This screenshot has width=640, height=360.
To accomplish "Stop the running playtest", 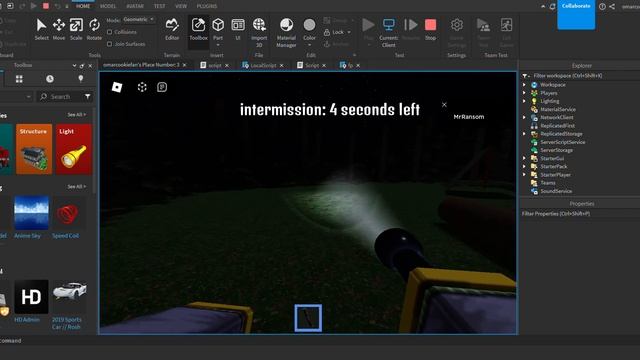I will coord(430,29).
